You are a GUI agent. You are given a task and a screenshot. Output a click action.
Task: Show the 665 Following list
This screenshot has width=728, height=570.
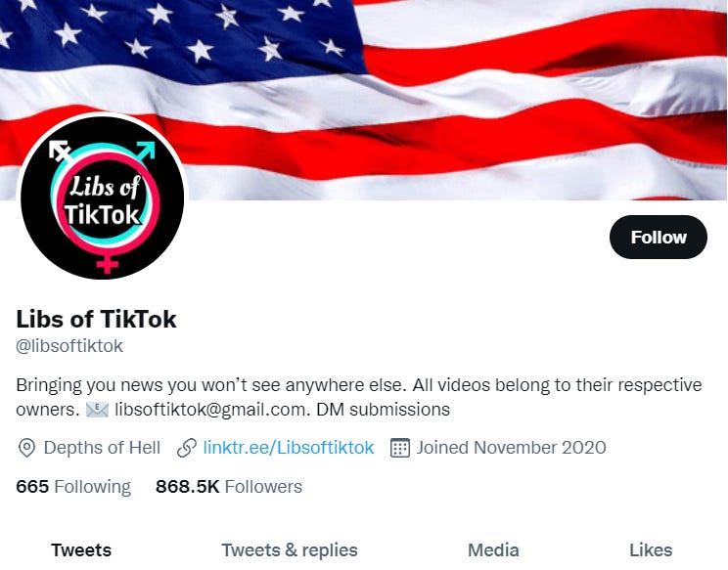point(73,487)
